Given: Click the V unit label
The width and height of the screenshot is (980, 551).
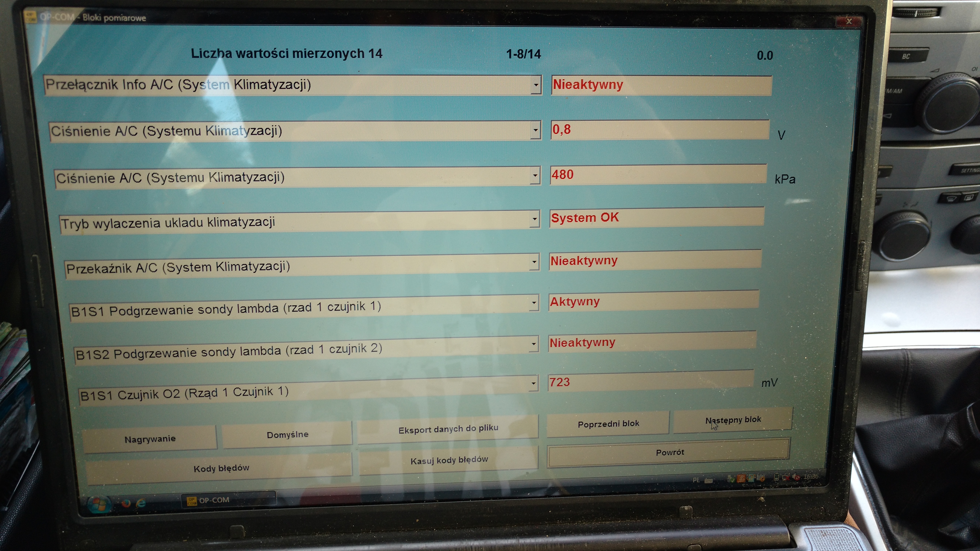Looking at the screenshot, I should (781, 135).
